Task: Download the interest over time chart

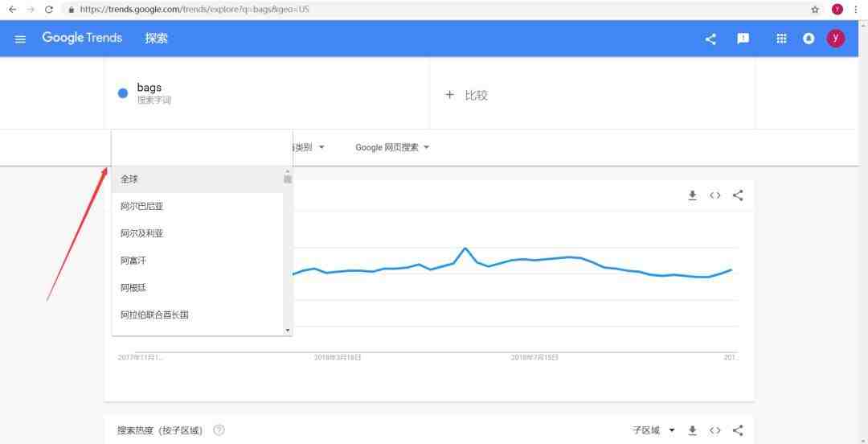Action: click(693, 195)
